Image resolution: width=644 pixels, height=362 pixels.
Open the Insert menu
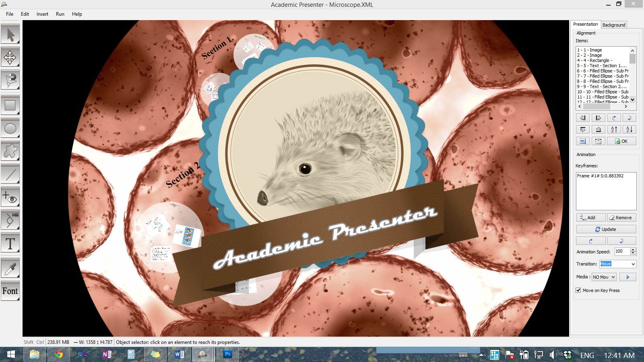(42, 14)
